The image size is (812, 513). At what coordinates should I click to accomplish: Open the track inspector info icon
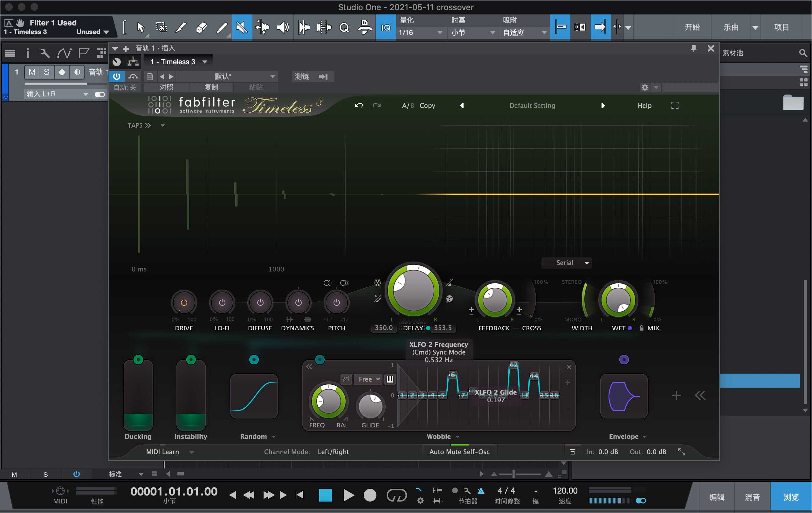click(28, 53)
